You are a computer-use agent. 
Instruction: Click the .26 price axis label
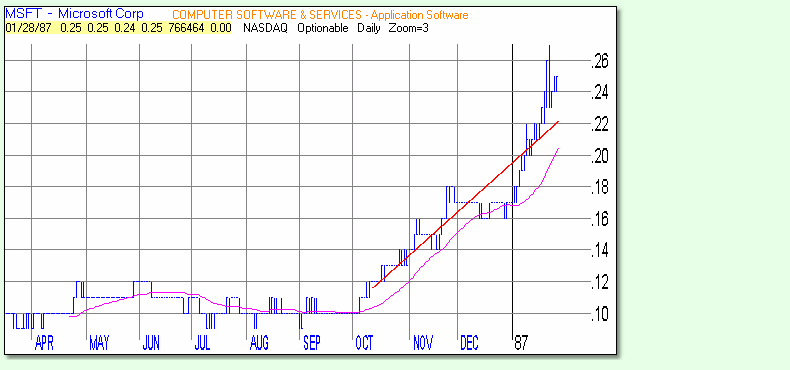(x=601, y=62)
